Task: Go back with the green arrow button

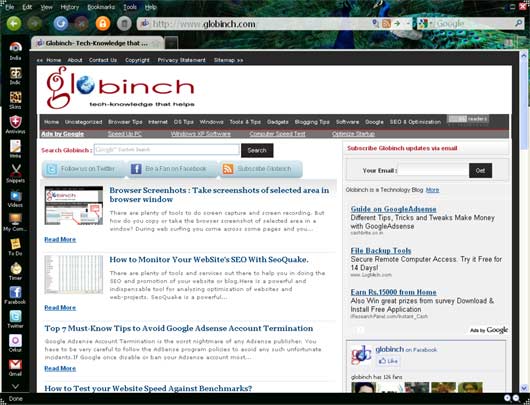Action: point(14,23)
